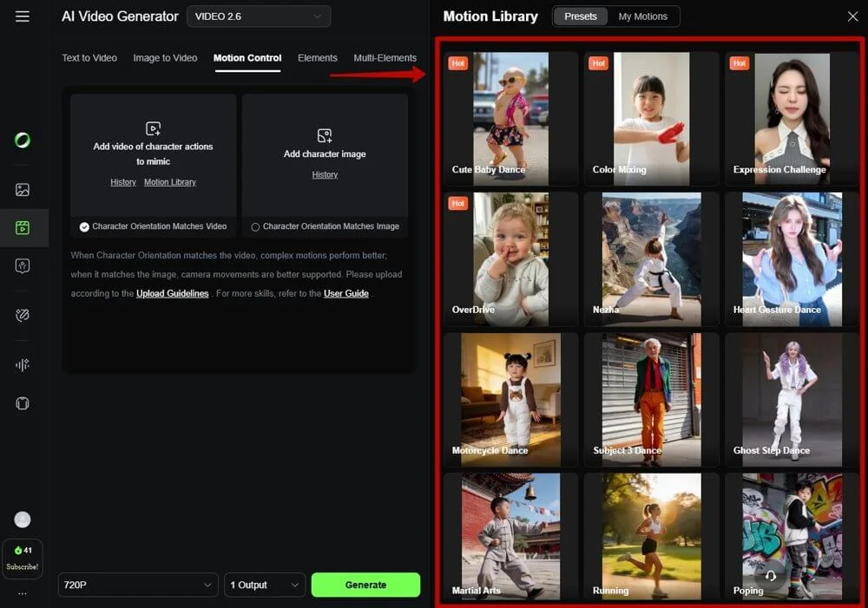Select Character Orientation Matches Video option
Viewport: 868px width, 608px height.
[x=85, y=227]
